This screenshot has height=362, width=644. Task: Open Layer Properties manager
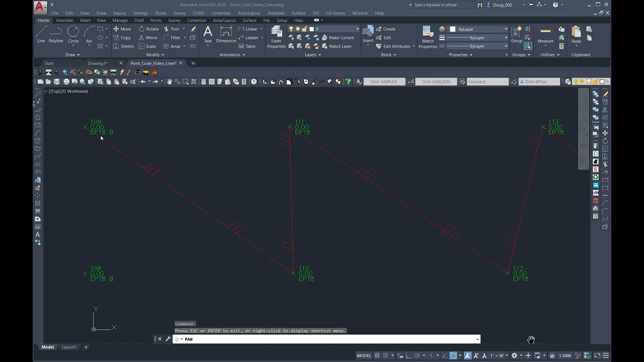[x=276, y=37]
